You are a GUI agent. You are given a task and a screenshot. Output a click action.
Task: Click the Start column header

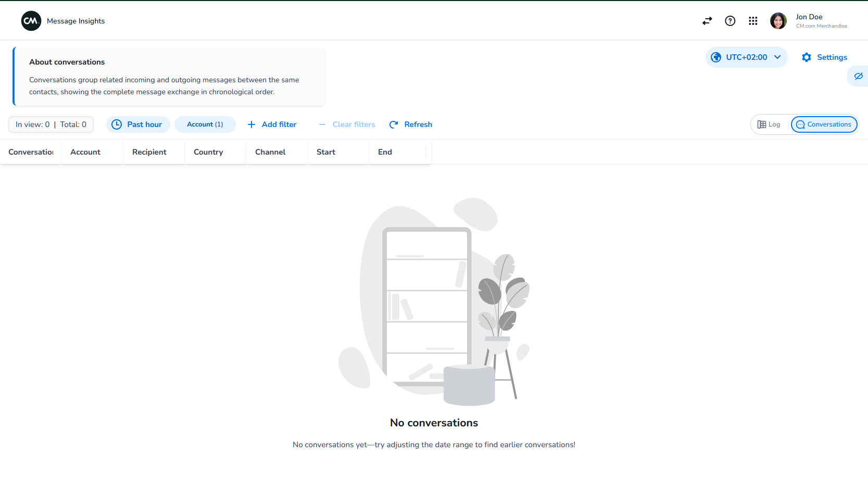point(326,152)
